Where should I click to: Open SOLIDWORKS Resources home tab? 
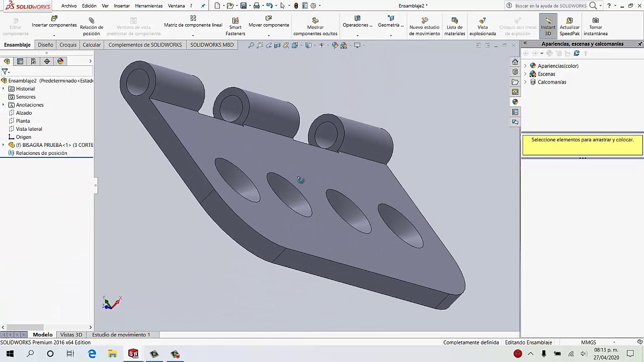click(x=515, y=62)
